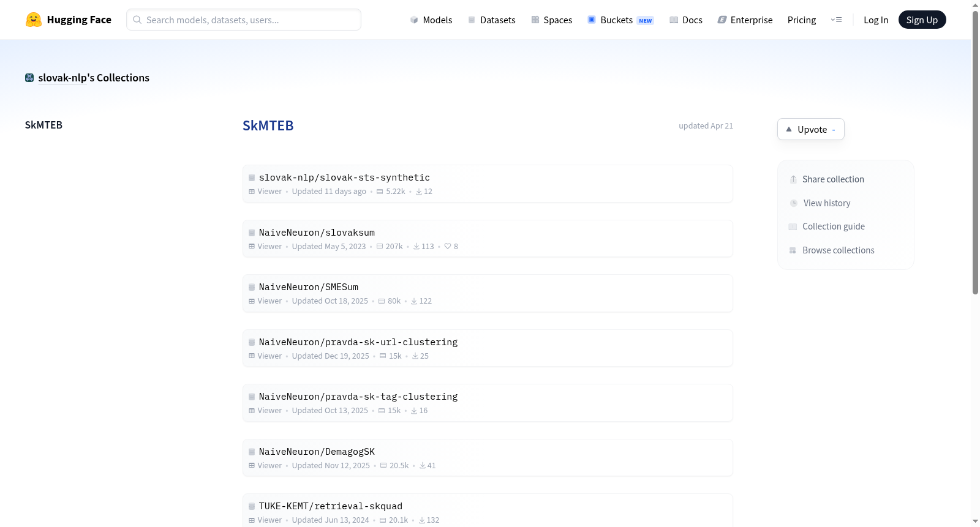Click the Browse collections icon

tap(793, 250)
